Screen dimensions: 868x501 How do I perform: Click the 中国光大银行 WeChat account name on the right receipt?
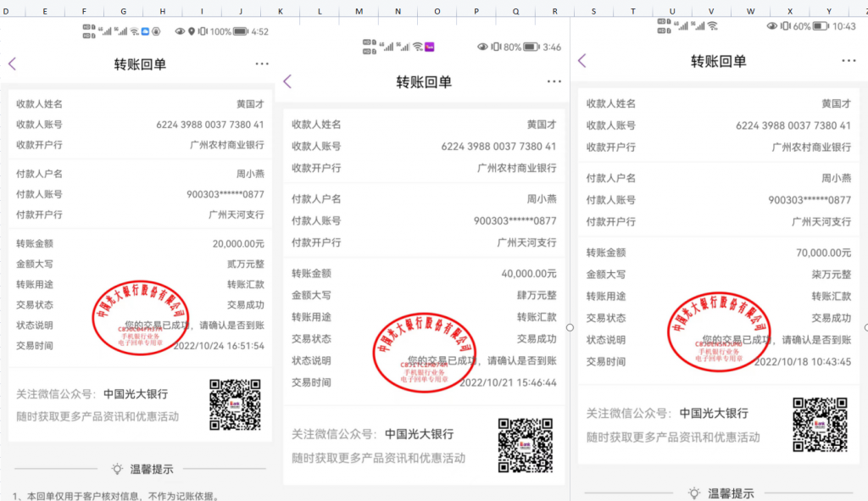(x=714, y=414)
